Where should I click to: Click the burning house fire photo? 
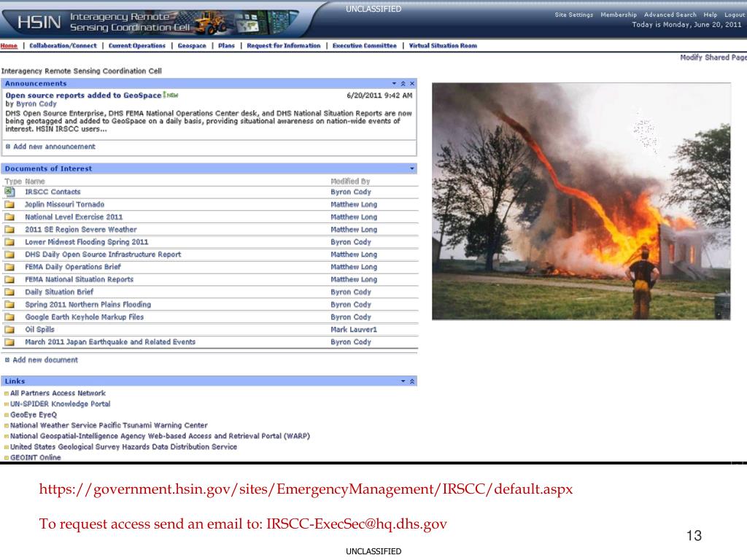pyautogui.click(x=581, y=201)
